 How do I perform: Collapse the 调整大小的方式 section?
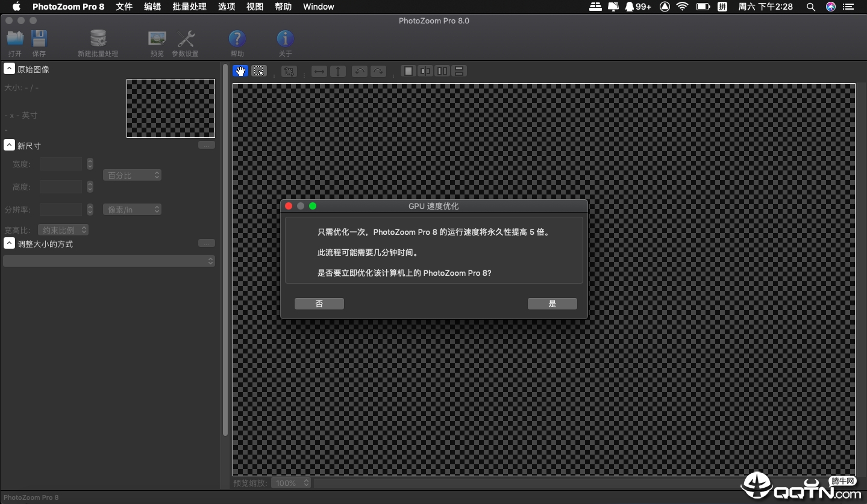9,243
